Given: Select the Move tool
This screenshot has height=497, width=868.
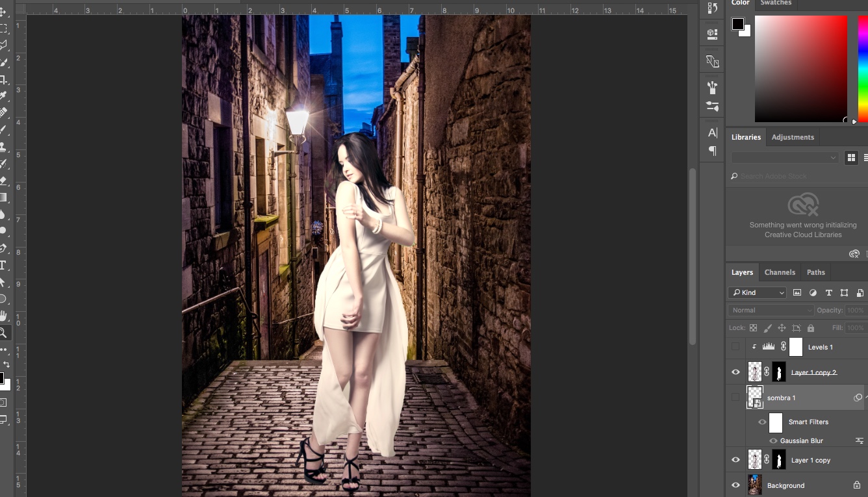Looking at the screenshot, I should 3,12.
